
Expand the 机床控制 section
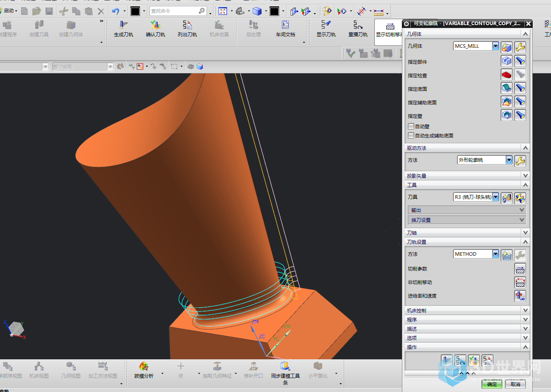point(467,310)
